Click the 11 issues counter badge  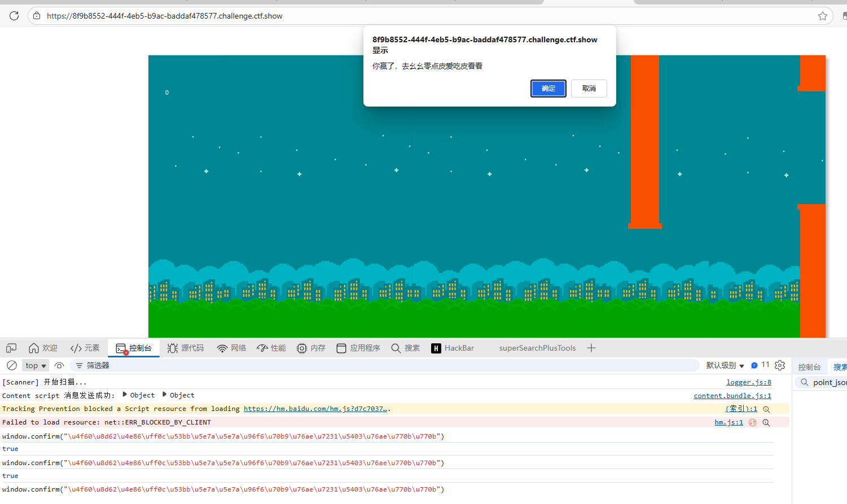(x=760, y=365)
